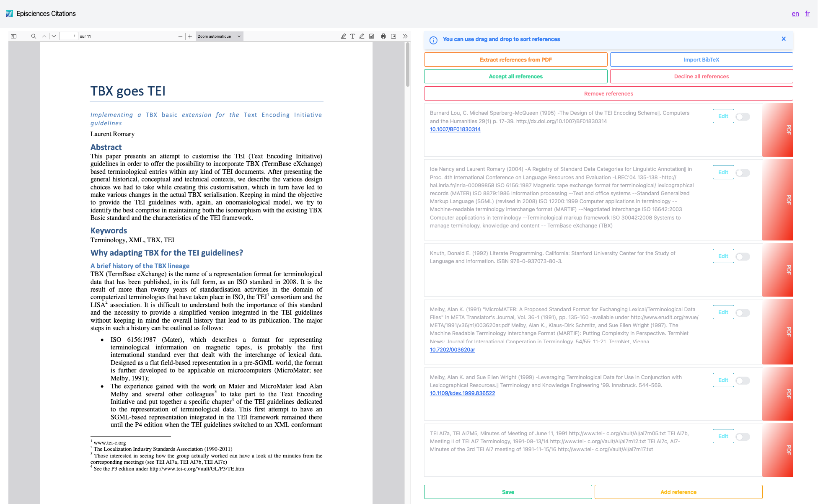Switch interface language to French
Viewport: 818px width, 504px height.
point(807,13)
